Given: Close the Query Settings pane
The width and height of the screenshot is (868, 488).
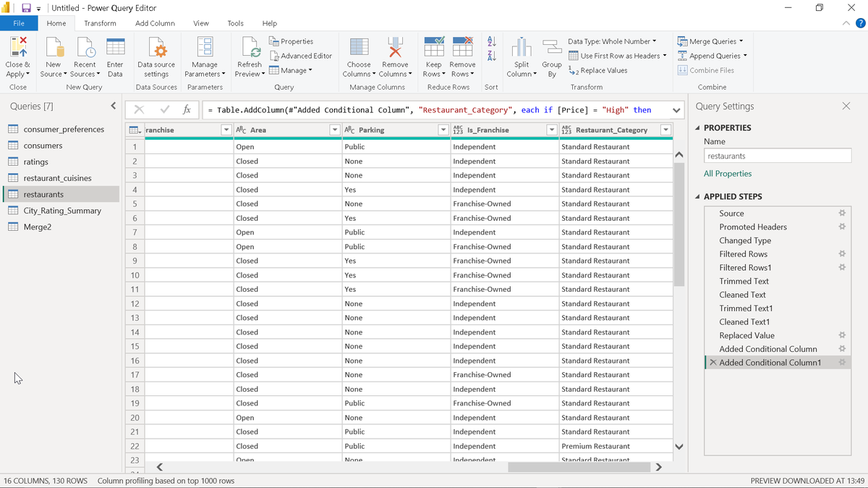Looking at the screenshot, I should [x=846, y=106].
